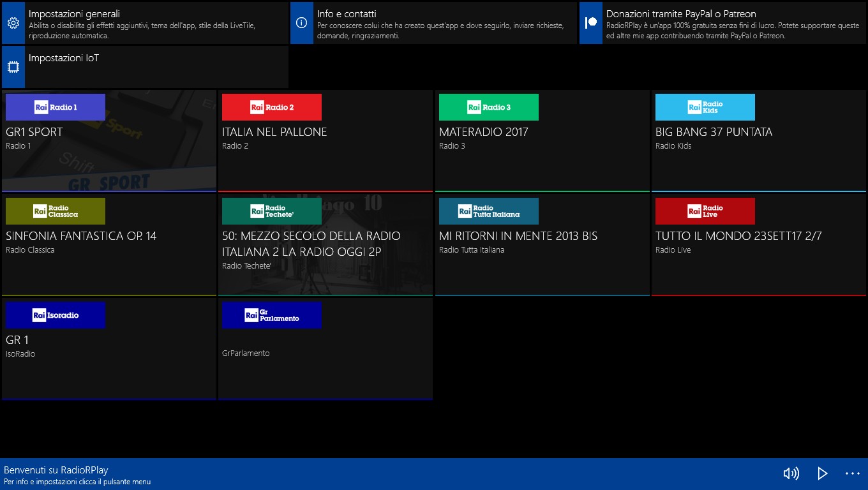The image size is (868, 490).
Task: Select SINFONIA FANTASTICA OP. 14 program
Action: click(81, 236)
